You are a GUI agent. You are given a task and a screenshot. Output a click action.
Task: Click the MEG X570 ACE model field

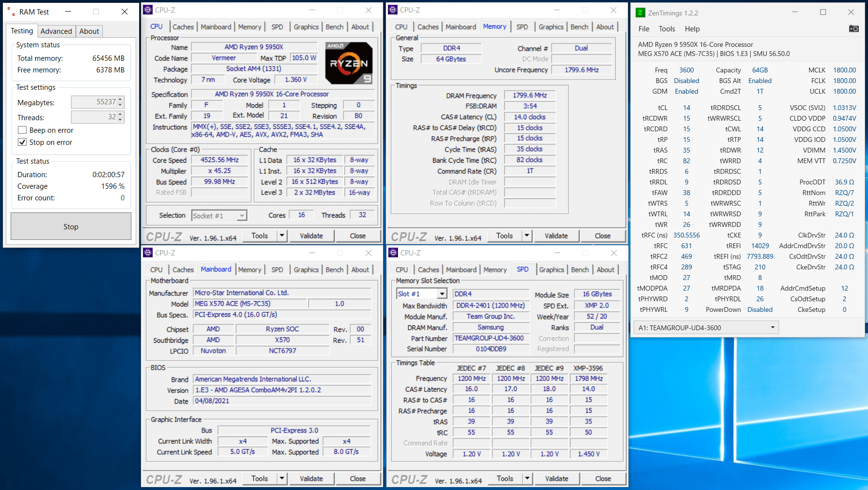[x=250, y=304]
